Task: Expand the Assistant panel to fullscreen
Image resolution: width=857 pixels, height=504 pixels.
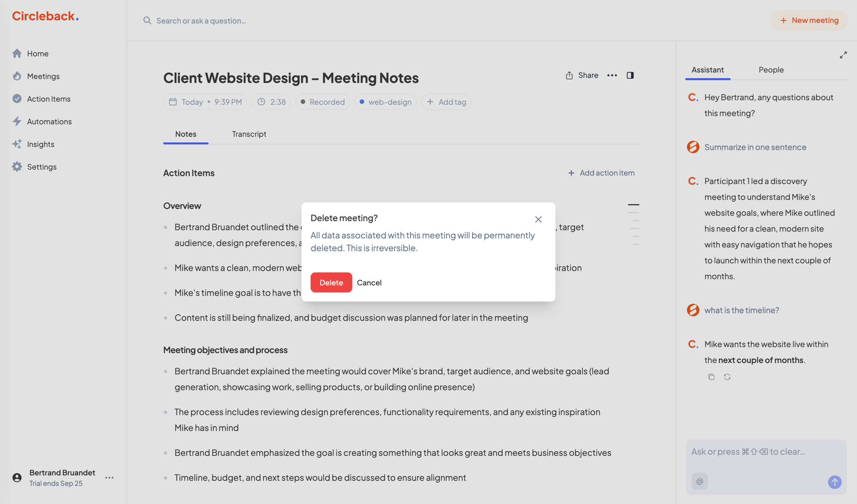Action: point(843,54)
